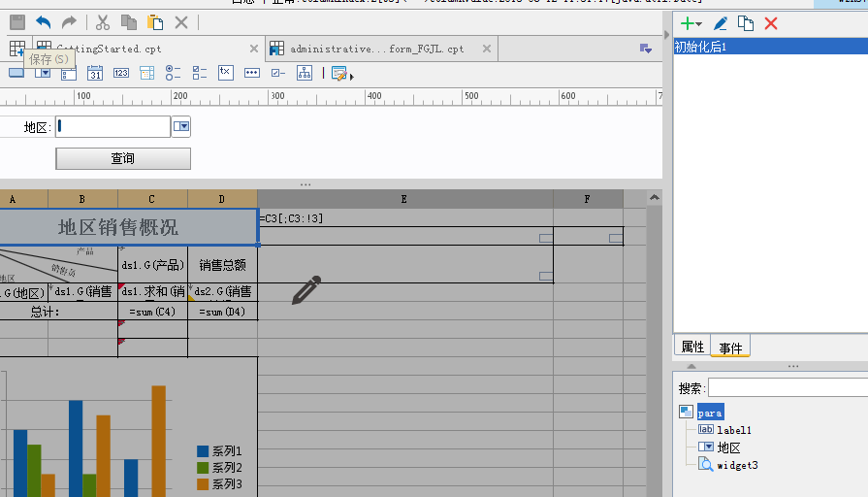This screenshot has height=497, width=868.
Task: Select column header E
Action: (x=404, y=199)
